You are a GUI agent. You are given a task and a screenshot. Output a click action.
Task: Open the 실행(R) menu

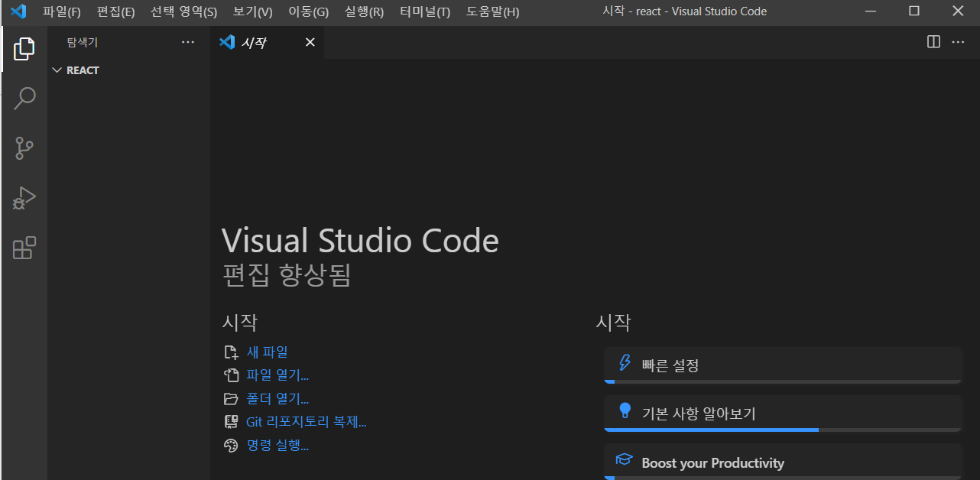coord(365,11)
